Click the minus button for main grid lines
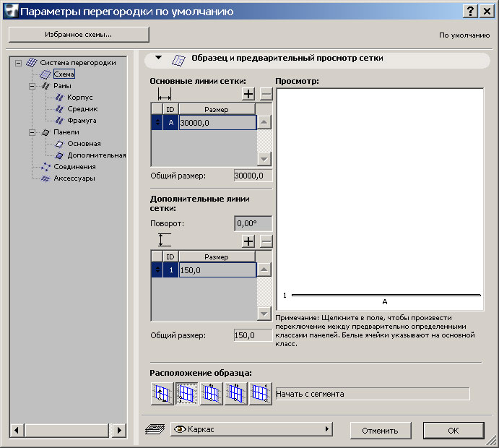 pos(266,94)
